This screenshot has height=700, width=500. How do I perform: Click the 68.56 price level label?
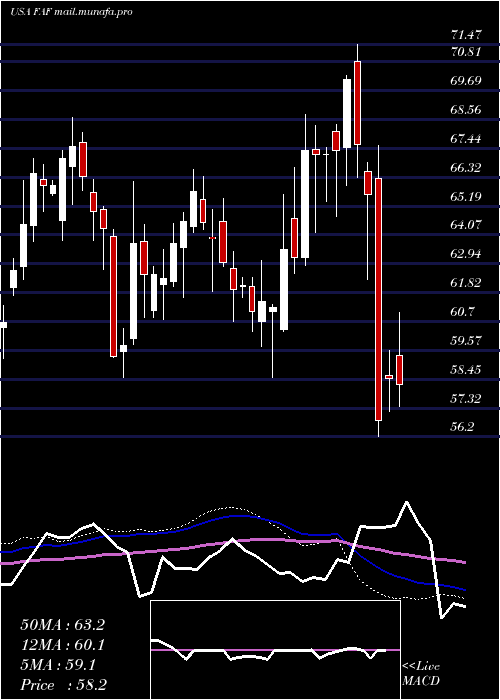(x=466, y=110)
